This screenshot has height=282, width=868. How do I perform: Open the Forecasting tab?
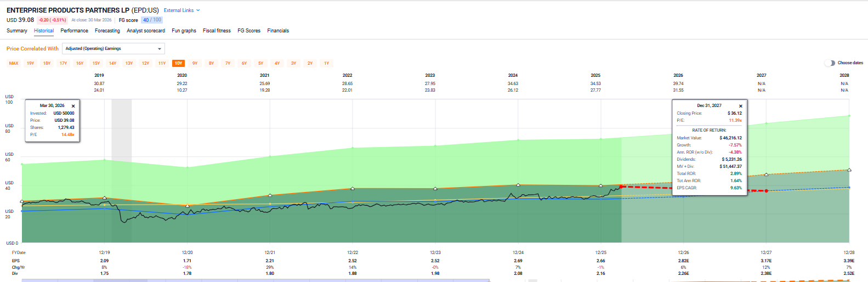[x=107, y=31]
